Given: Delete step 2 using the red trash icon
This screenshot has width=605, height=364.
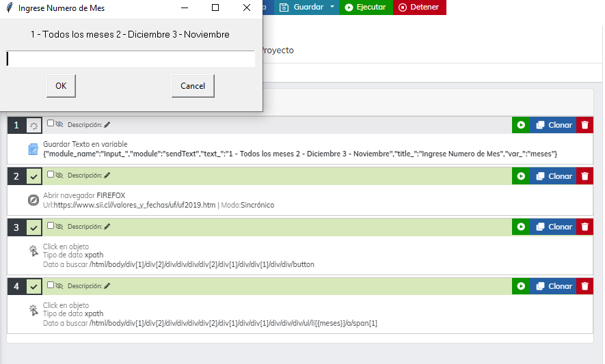Looking at the screenshot, I should [584, 176].
